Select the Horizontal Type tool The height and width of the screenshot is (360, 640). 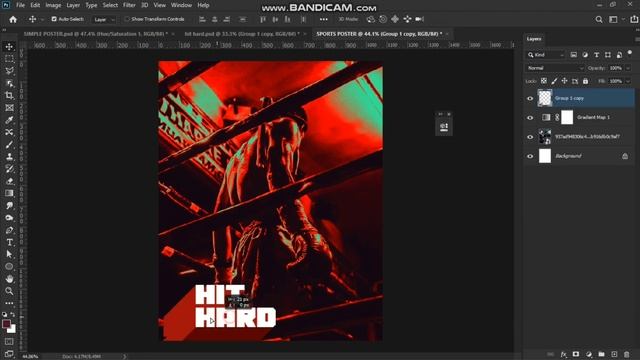pyautogui.click(x=9, y=242)
